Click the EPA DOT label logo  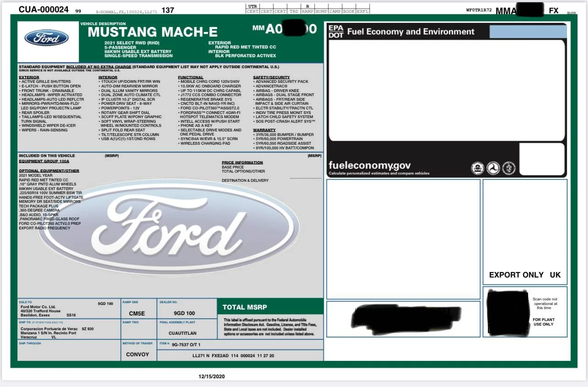pos(336,32)
